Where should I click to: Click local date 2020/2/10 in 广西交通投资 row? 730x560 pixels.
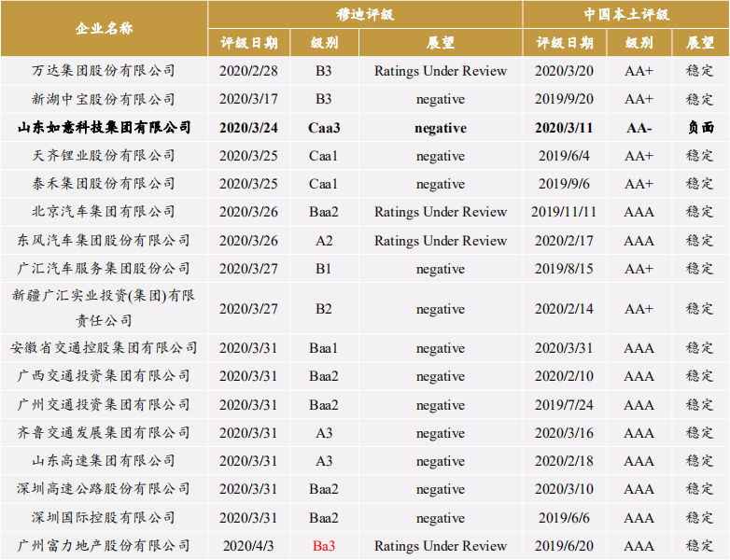[x=564, y=375]
